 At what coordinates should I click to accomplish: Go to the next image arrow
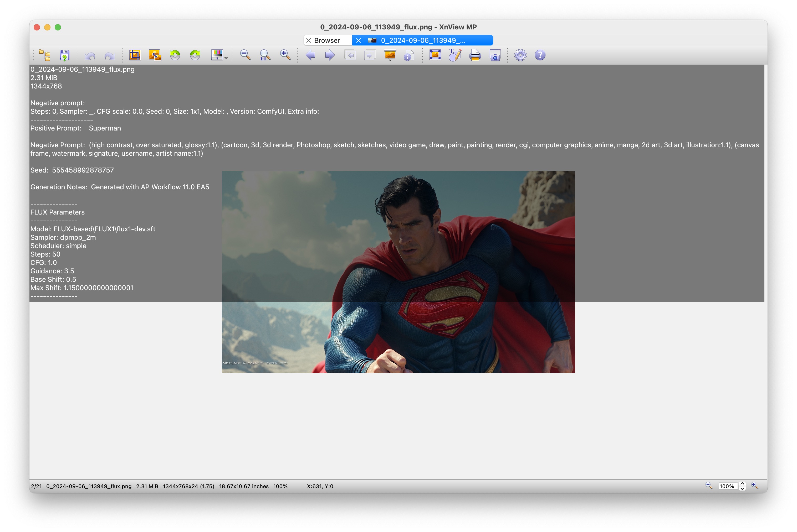click(330, 55)
